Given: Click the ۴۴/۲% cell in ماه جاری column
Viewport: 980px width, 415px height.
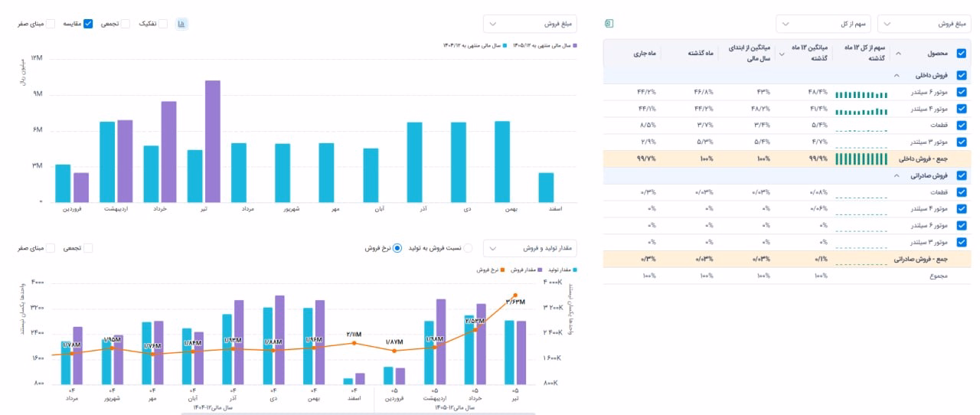Looking at the screenshot, I should pyautogui.click(x=646, y=92).
